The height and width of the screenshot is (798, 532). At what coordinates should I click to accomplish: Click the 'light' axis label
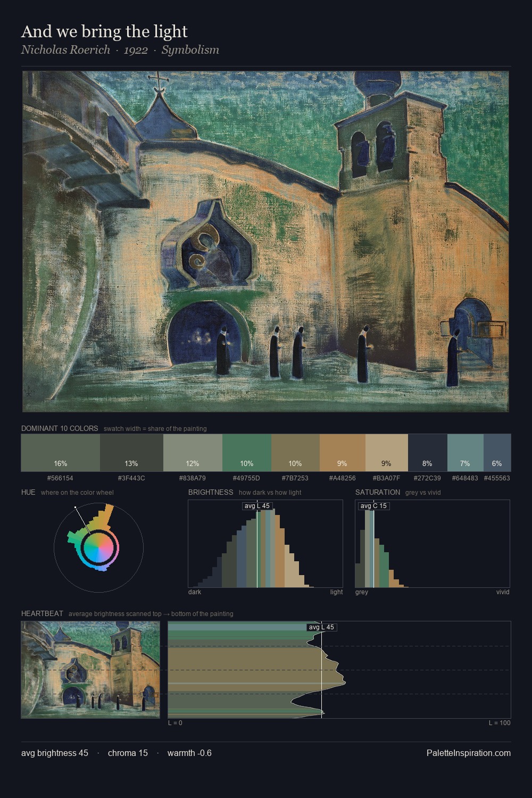coord(336,592)
